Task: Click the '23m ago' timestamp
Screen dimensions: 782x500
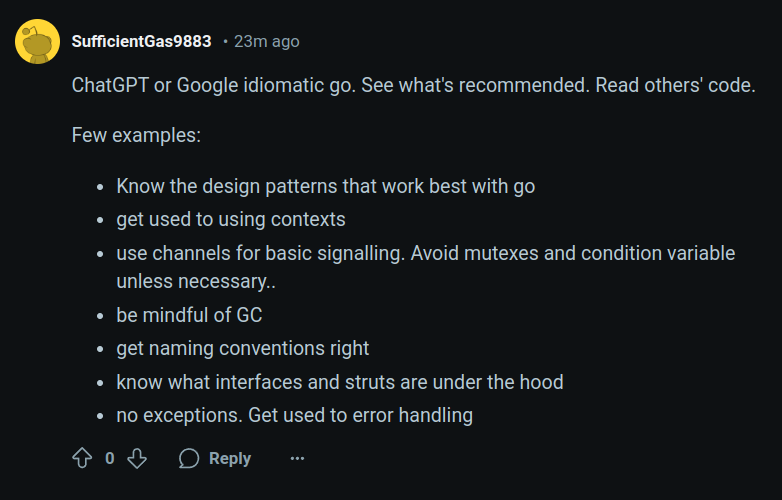Action: (267, 41)
